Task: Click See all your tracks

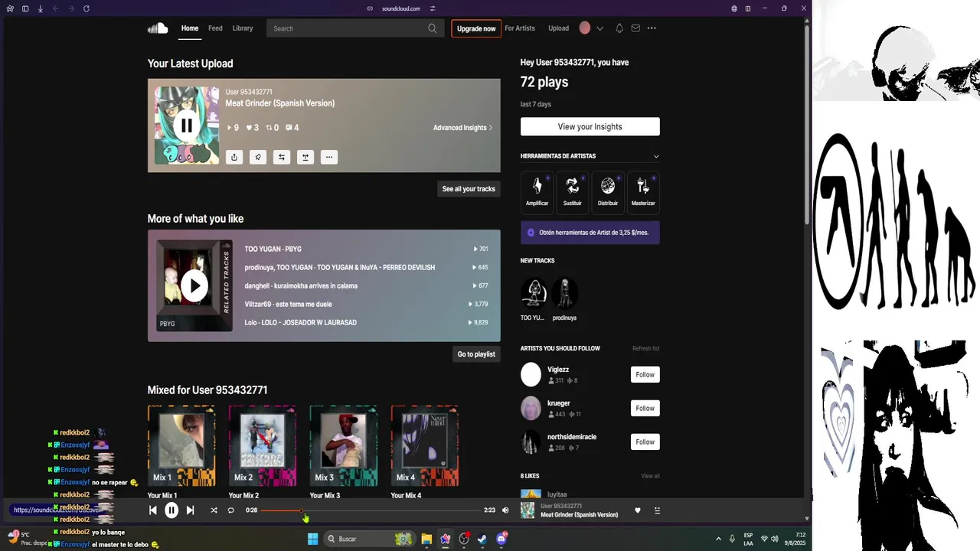Action: (469, 189)
